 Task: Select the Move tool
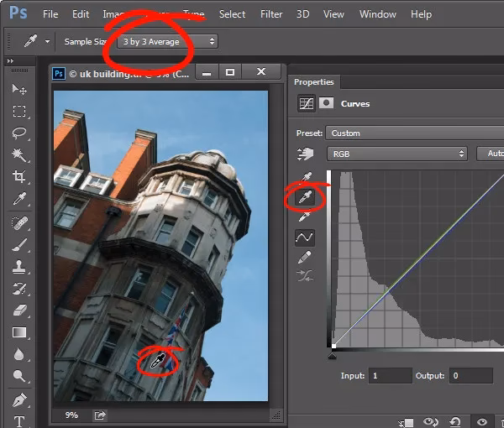click(18, 90)
